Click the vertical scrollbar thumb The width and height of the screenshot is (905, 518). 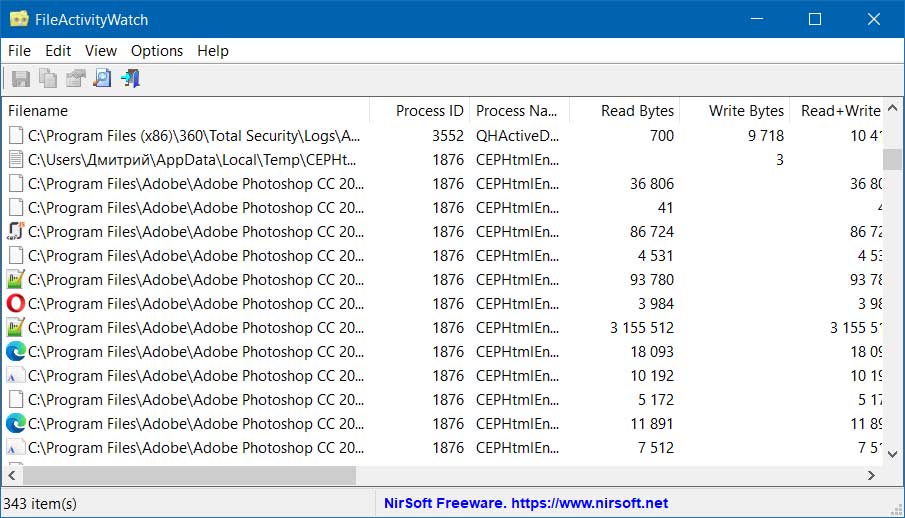pos(892,159)
